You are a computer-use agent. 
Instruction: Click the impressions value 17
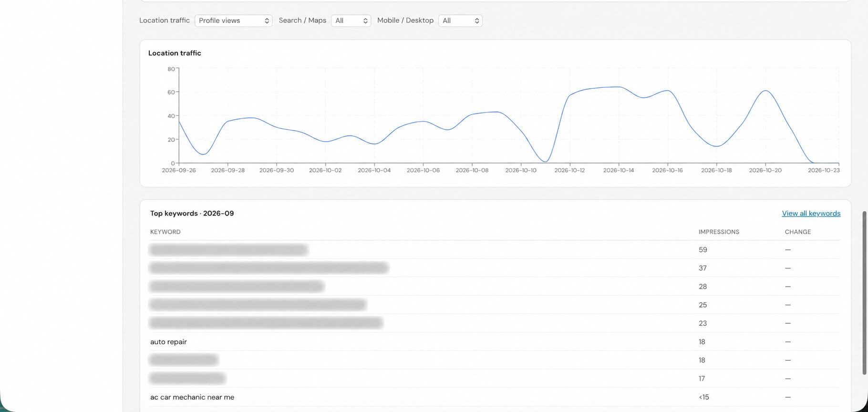click(x=702, y=379)
